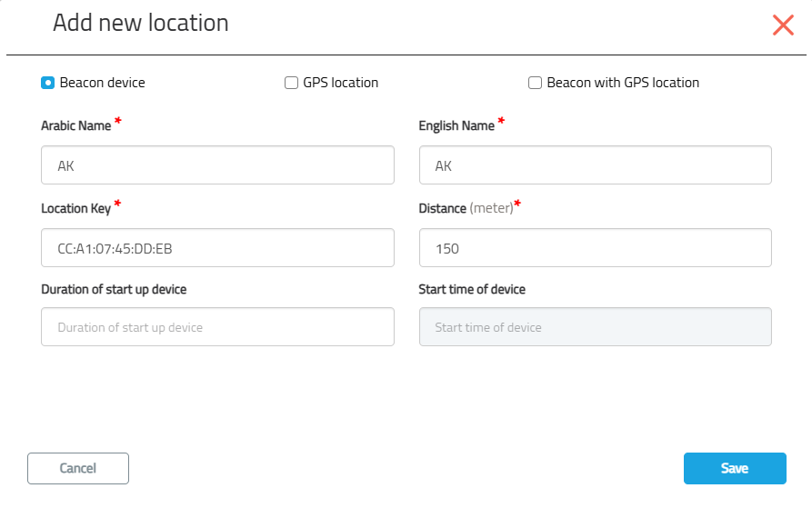This screenshot has width=812, height=508.
Task: Enable the GPS location checkbox box
Action: [x=292, y=83]
